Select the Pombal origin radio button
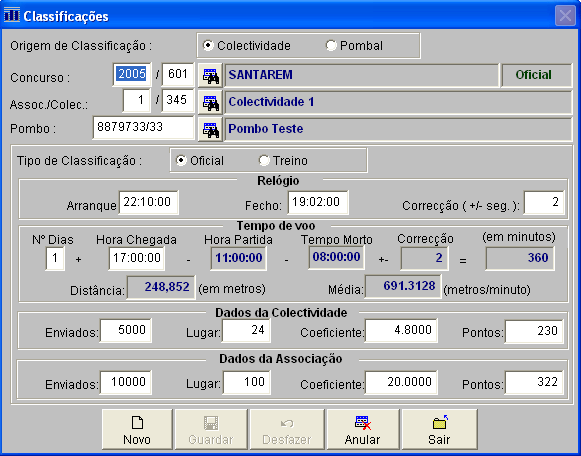The width and height of the screenshot is (581, 456). click(331, 46)
